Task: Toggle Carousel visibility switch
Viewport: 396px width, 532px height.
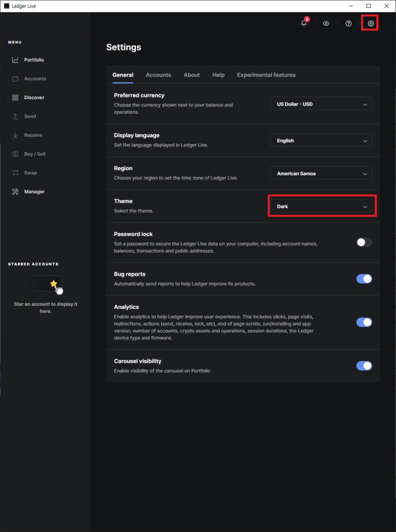Action: (x=364, y=366)
